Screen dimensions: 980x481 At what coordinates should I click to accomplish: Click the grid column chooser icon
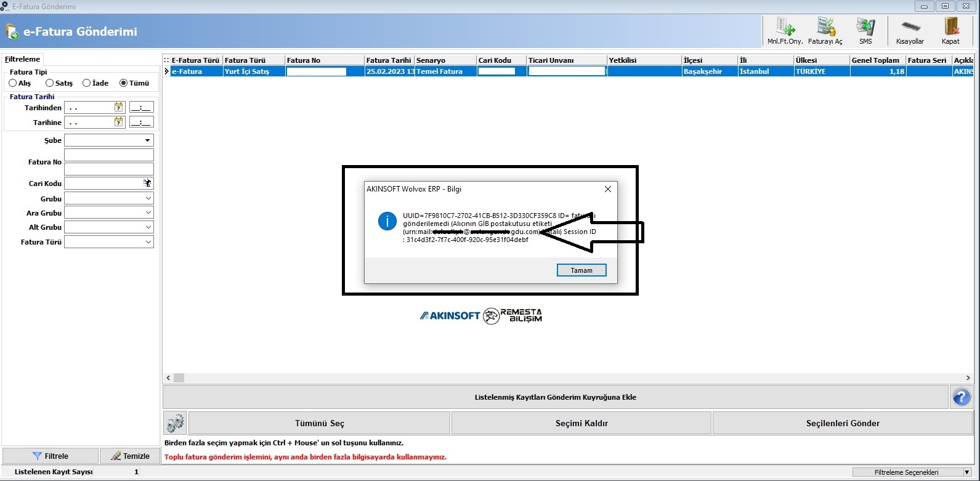point(166,60)
